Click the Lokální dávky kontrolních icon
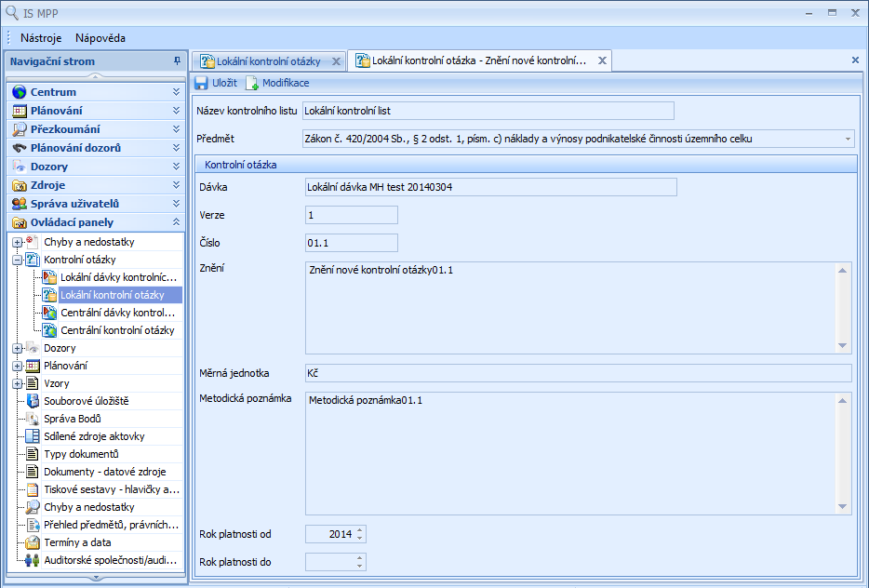Screen dimensions: 869x588 49,277
